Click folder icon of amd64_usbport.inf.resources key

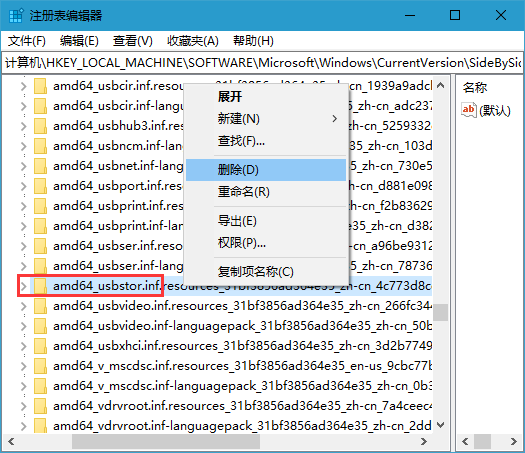tap(40, 186)
